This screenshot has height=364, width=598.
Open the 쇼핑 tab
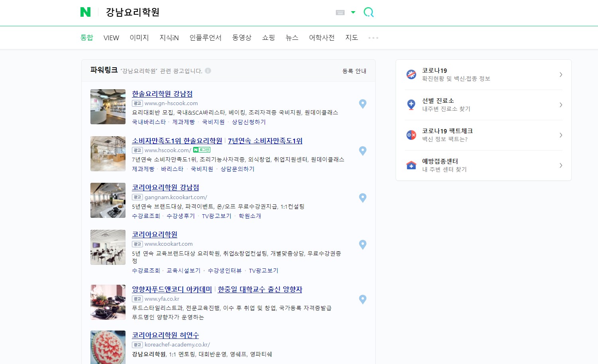[x=269, y=37]
